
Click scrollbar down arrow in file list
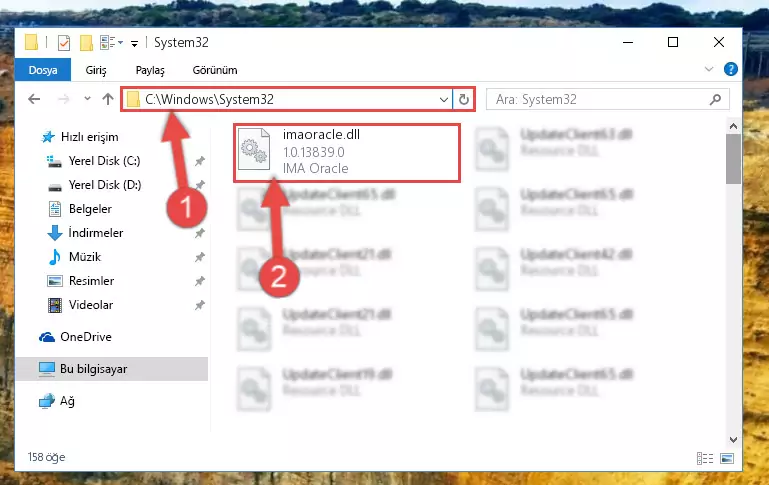click(733, 440)
